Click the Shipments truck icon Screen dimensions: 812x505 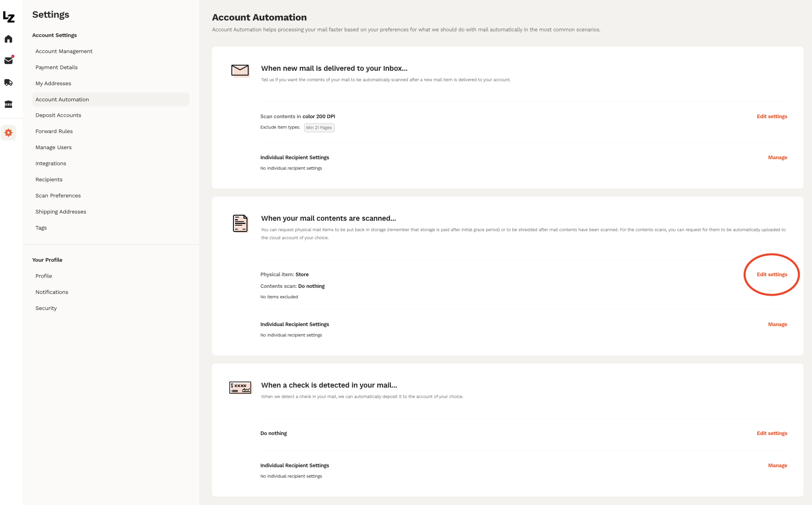(8, 82)
